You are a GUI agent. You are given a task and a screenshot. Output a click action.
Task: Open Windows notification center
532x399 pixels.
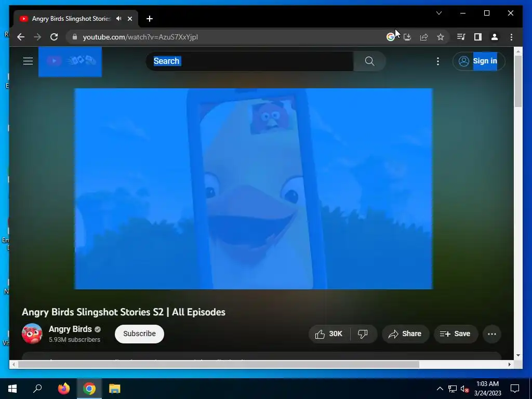(515, 389)
